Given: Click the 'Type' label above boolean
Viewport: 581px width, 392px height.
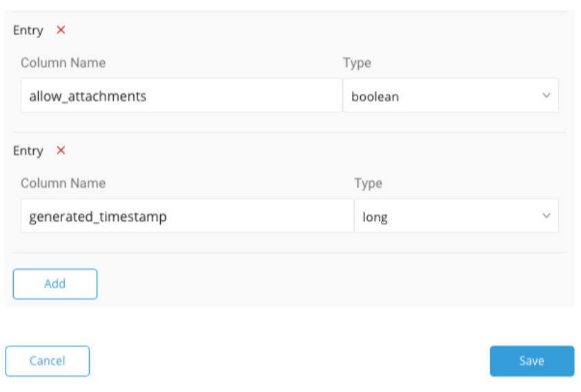Looking at the screenshot, I should tap(357, 63).
